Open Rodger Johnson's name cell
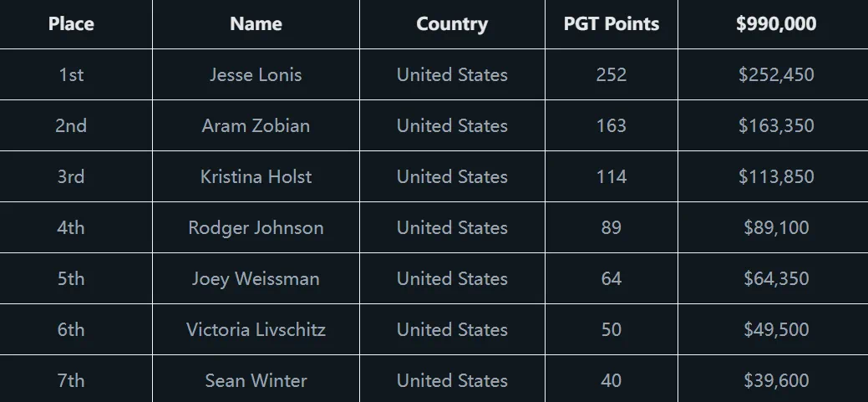Screen dimensions: 868x402 click(256, 227)
